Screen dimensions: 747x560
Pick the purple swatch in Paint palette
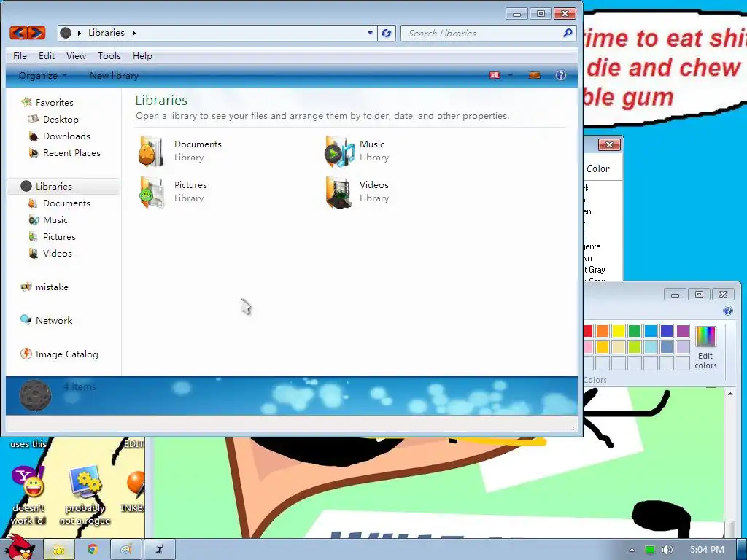tap(683, 331)
